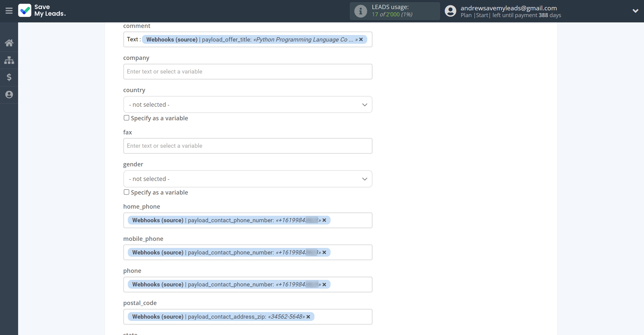Remove variable from home_phone field

coord(324,220)
